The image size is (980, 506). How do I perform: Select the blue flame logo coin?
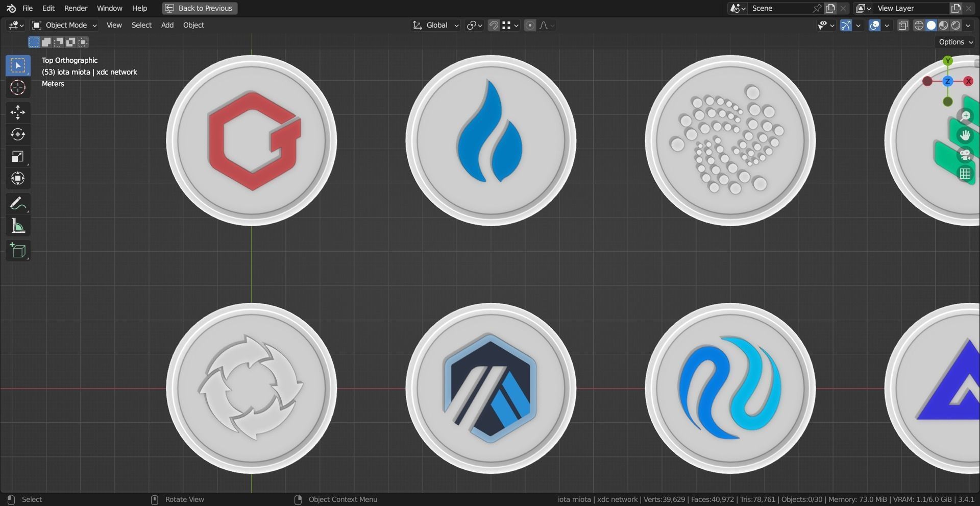click(x=491, y=140)
